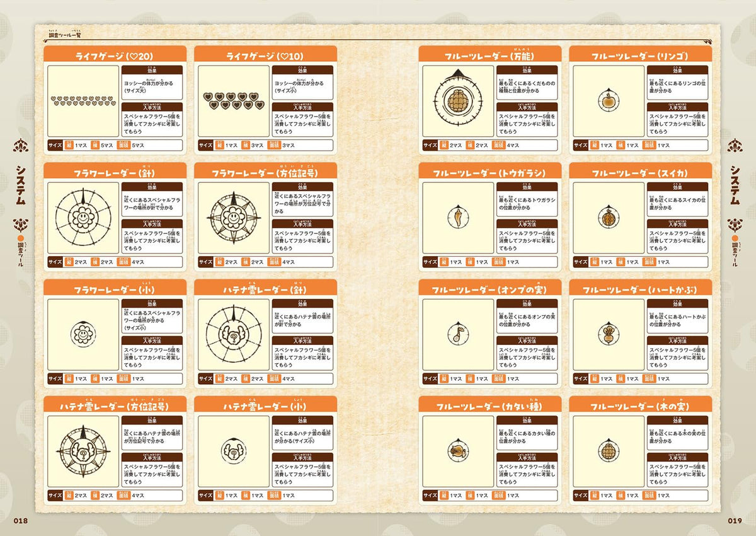The width and height of the screenshot is (756, 536).
Task: Click the watermelon icon in フルーツレーダー(スイカ)
Action: point(609,218)
